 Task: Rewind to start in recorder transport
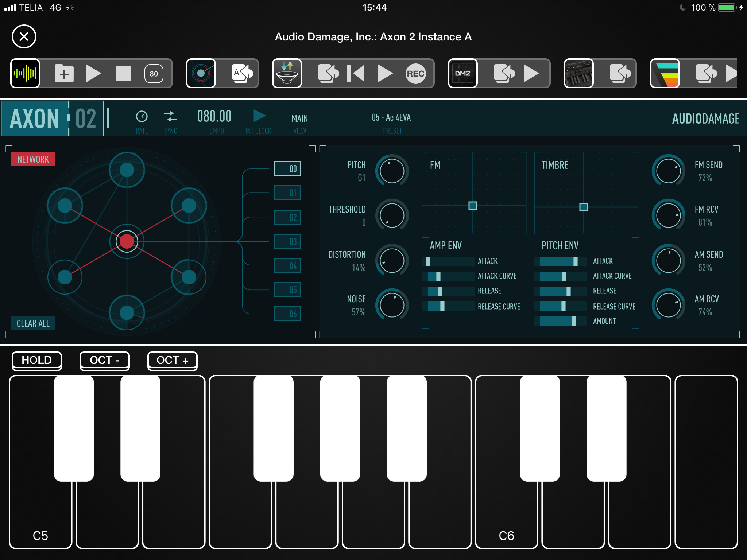pyautogui.click(x=356, y=73)
